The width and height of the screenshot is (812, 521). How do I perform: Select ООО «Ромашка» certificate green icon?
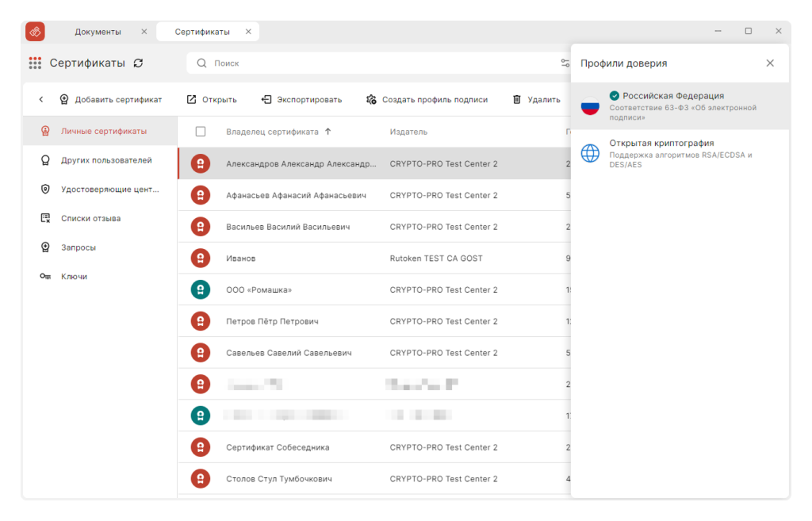[x=201, y=289]
